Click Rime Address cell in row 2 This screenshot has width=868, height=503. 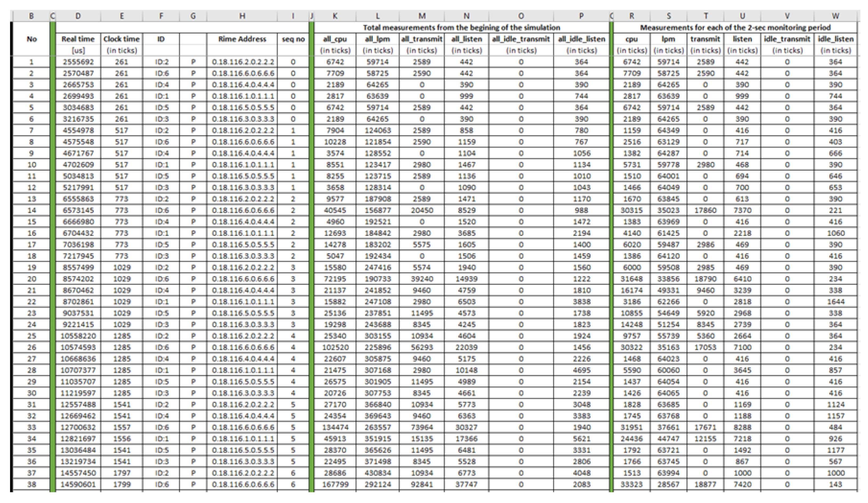[x=243, y=73]
